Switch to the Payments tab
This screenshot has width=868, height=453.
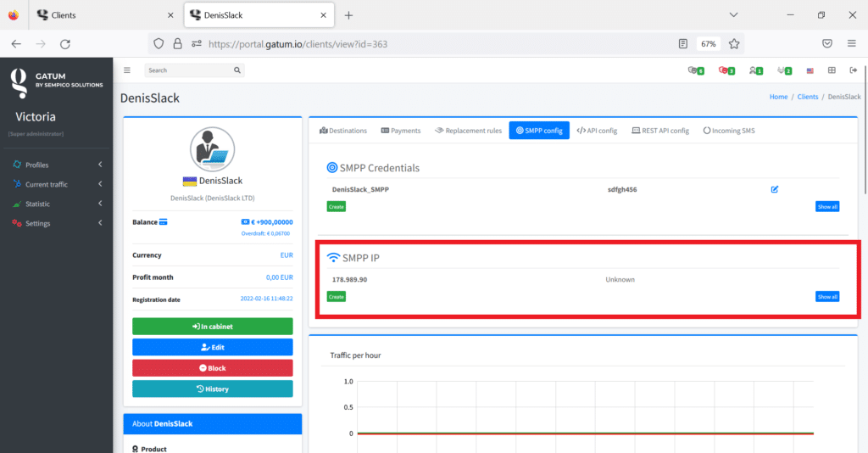pyautogui.click(x=401, y=131)
